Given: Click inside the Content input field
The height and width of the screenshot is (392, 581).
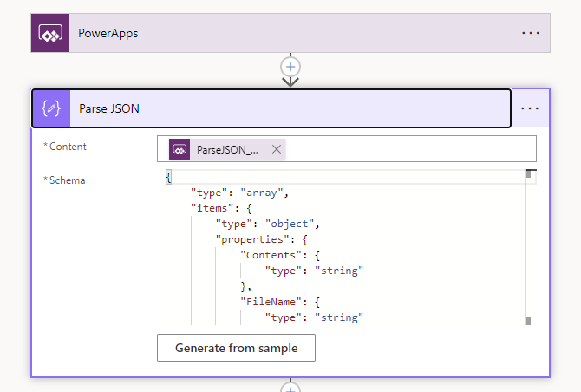Looking at the screenshot, I should [x=347, y=149].
